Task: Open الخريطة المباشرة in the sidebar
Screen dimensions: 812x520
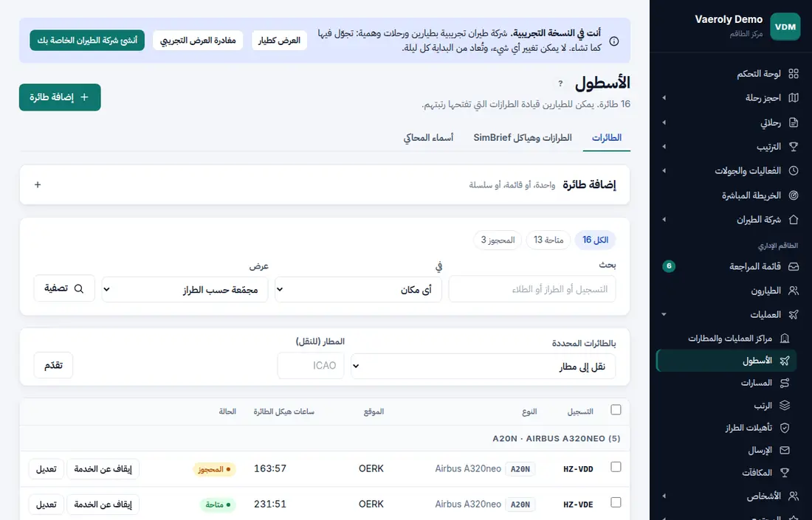Action: pyautogui.click(x=751, y=195)
